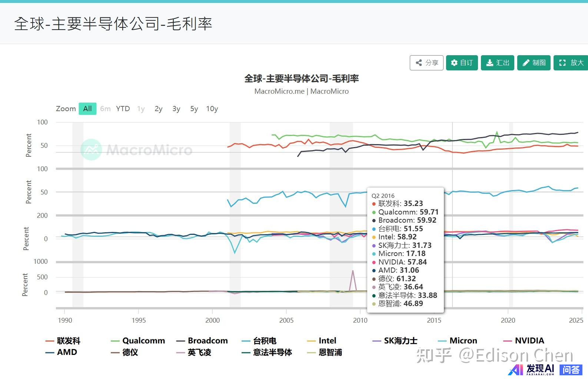Select the disabled 6m zoom option
The image size is (588, 379).
105,109
